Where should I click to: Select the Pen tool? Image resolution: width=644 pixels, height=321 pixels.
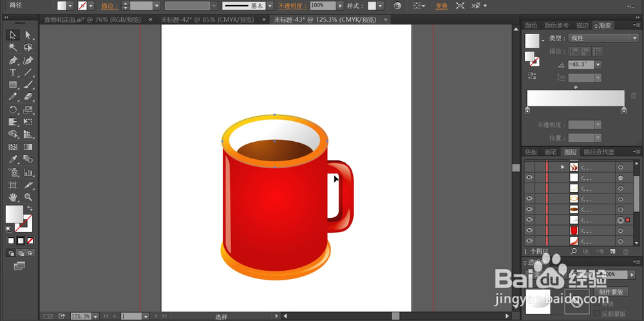point(13,61)
